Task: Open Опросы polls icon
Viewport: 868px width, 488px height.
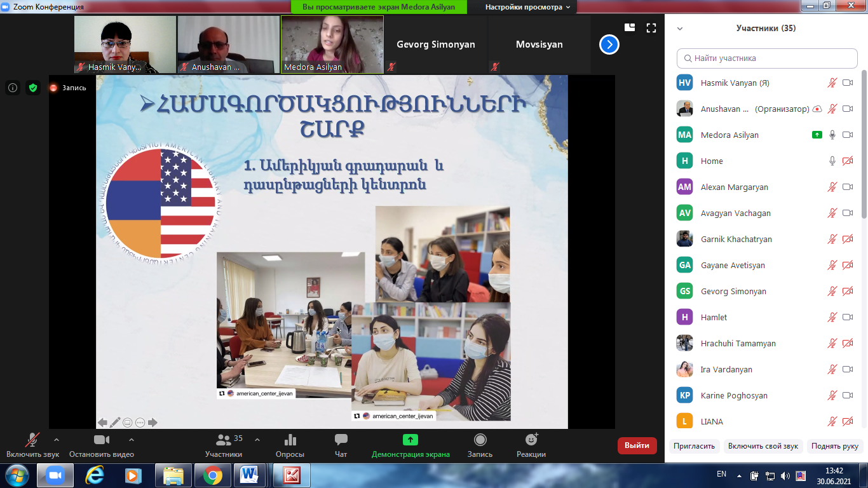Action: click(x=290, y=440)
